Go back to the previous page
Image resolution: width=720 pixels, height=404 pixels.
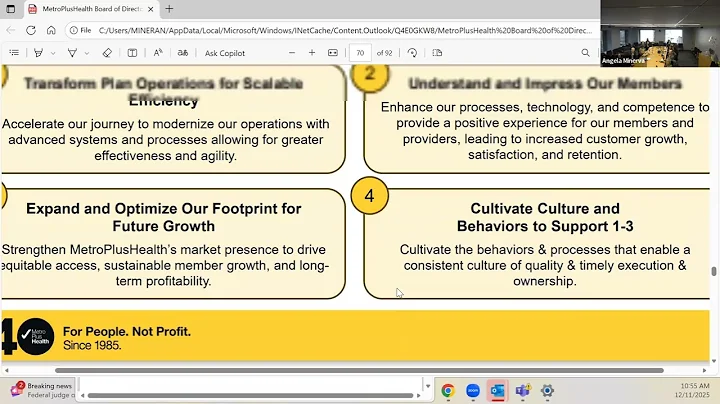[x=11, y=30]
